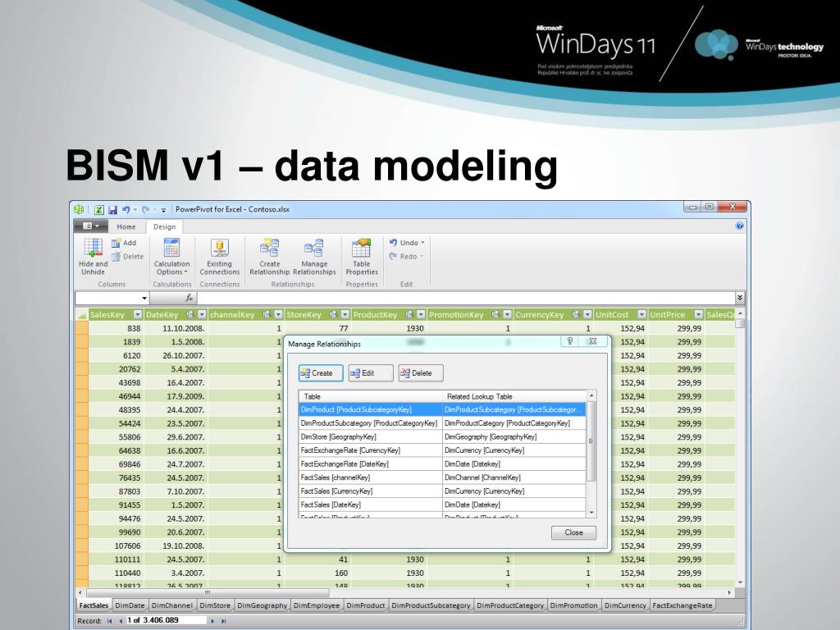This screenshot has width=840, height=630.
Task: Click the record number field
Action: tap(166, 620)
